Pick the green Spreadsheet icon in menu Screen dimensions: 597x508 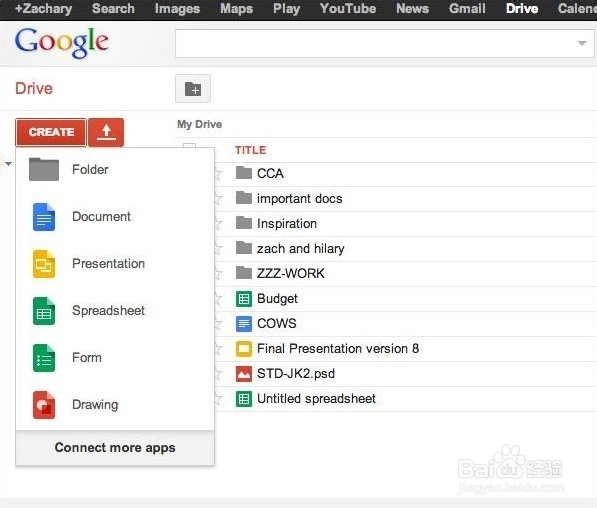click(x=44, y=311)
